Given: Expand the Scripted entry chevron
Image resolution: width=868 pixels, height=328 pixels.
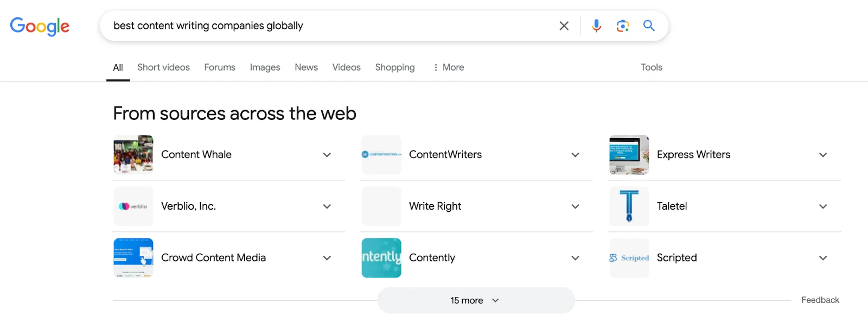Looking at the screenshot, I should point(823,258).
